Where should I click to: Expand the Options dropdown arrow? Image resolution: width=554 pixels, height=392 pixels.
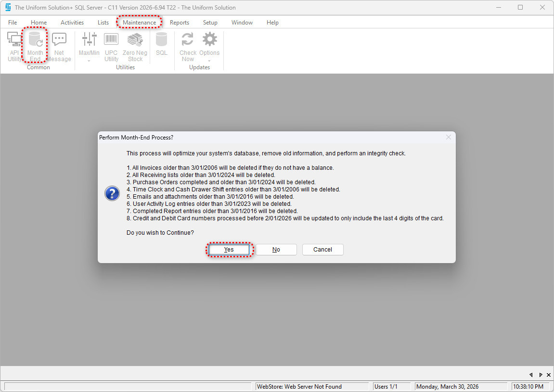pos(209,61)
